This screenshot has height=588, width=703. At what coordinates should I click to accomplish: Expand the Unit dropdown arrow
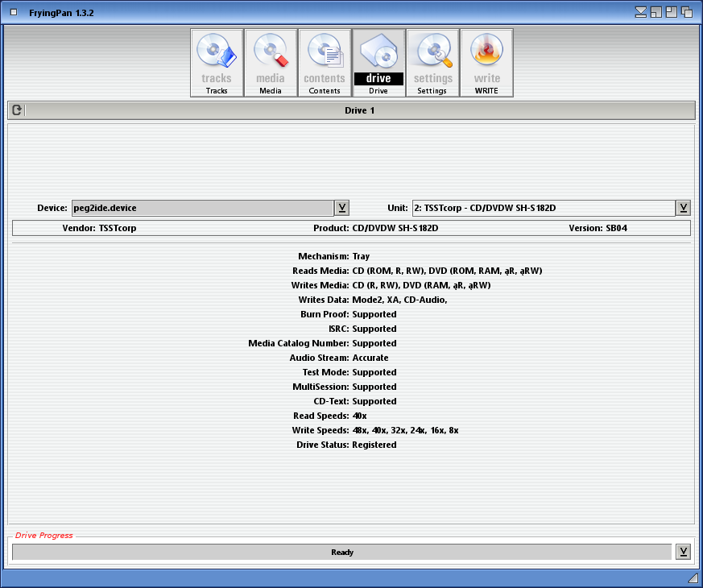pyautogui.click(x=684, y=208)
